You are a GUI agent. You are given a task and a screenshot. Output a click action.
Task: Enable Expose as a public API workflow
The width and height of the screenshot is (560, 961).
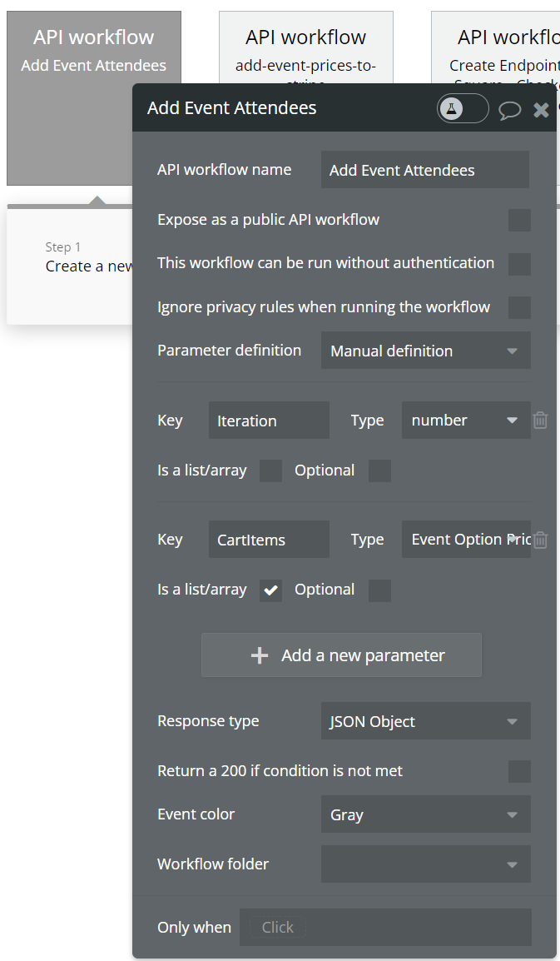click(x=519, y=220)
